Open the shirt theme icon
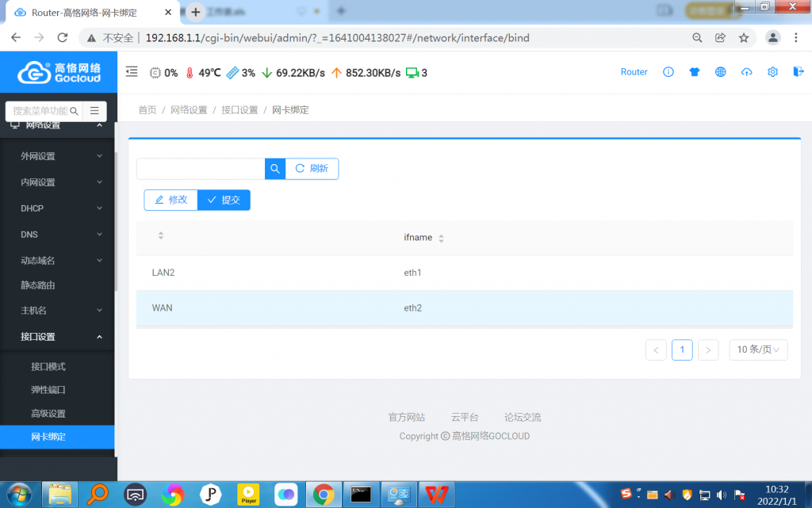This screenshot has width=812, height=508. click(x=695, y=72)
